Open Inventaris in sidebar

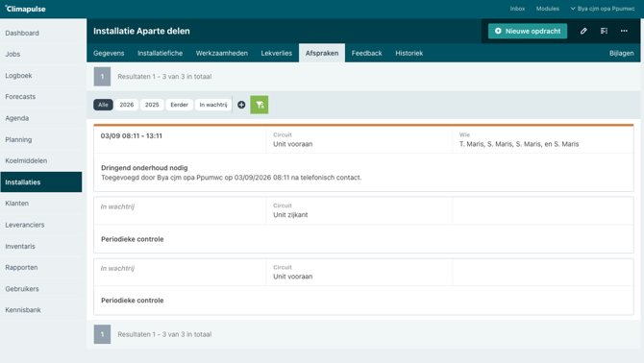(x=41, y=246)
